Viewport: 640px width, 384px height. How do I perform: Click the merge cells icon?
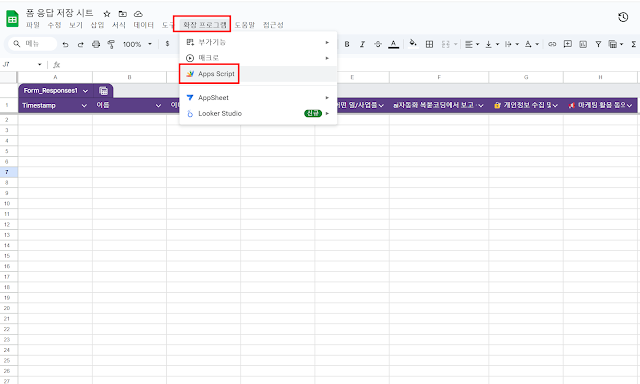(445, 44)
